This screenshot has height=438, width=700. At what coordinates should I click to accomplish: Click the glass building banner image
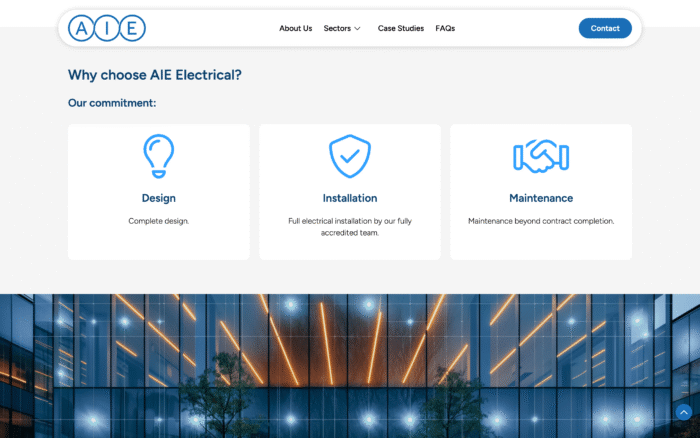350,366
